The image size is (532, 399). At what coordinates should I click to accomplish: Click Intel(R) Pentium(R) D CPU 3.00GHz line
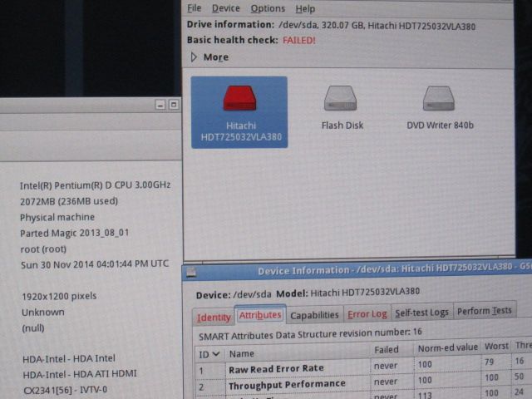click(x=95, y=185)
